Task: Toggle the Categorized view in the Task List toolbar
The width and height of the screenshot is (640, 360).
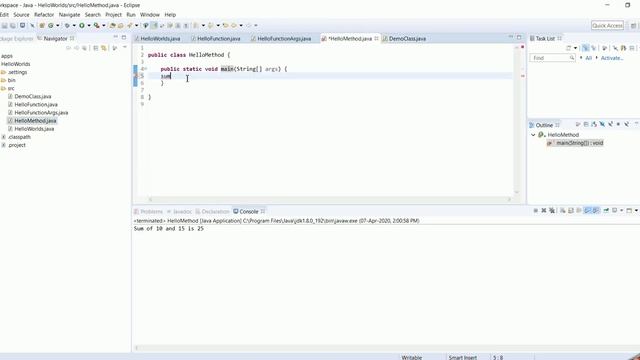Action: 585,48
